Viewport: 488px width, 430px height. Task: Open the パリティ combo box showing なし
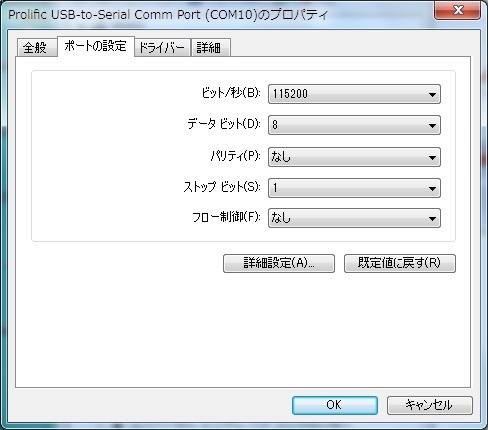(354, 157)
